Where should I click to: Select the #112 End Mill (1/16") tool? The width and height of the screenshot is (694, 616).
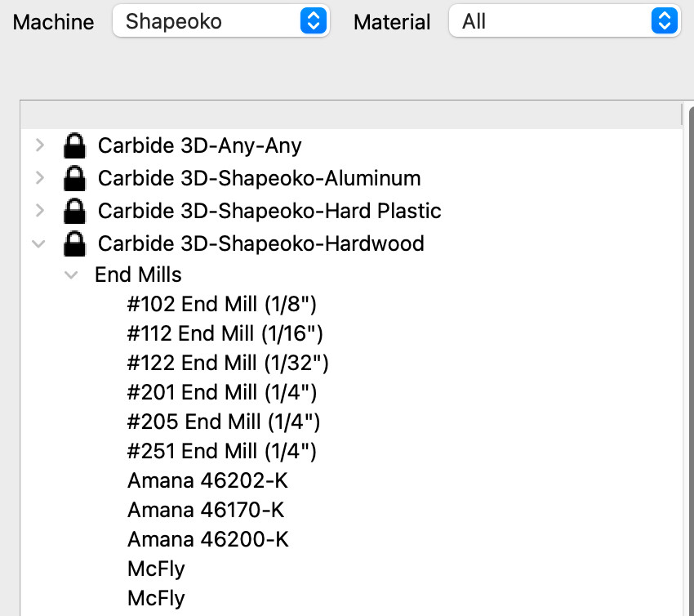(225, 333)
